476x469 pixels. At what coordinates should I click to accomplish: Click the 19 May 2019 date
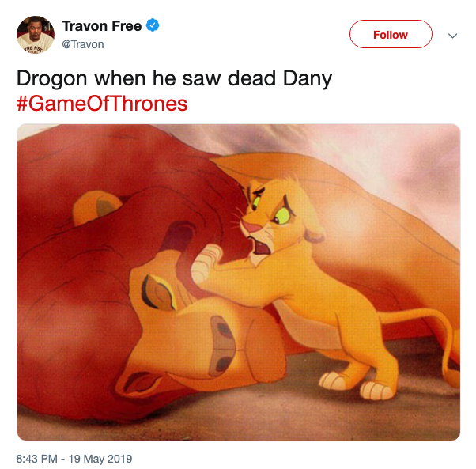coord(100,459)
